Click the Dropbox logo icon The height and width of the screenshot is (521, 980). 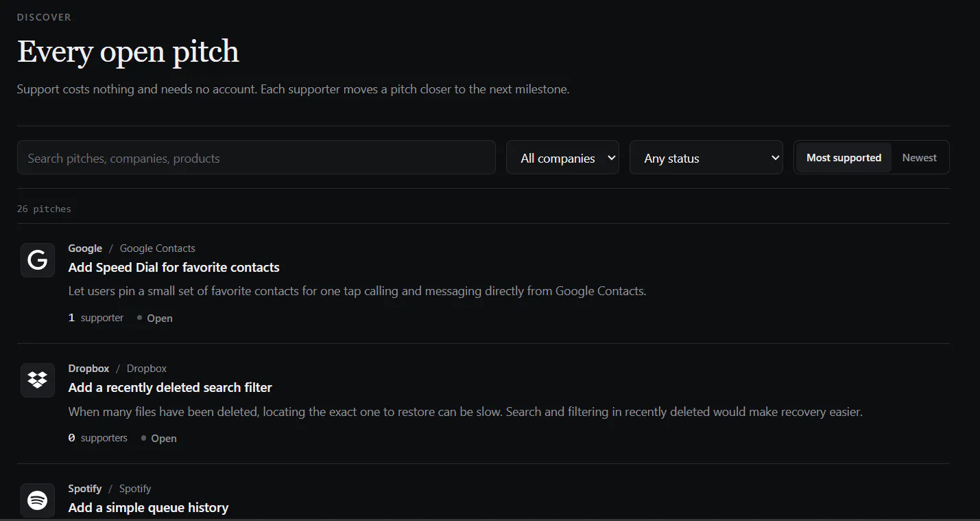click(38, 380)
